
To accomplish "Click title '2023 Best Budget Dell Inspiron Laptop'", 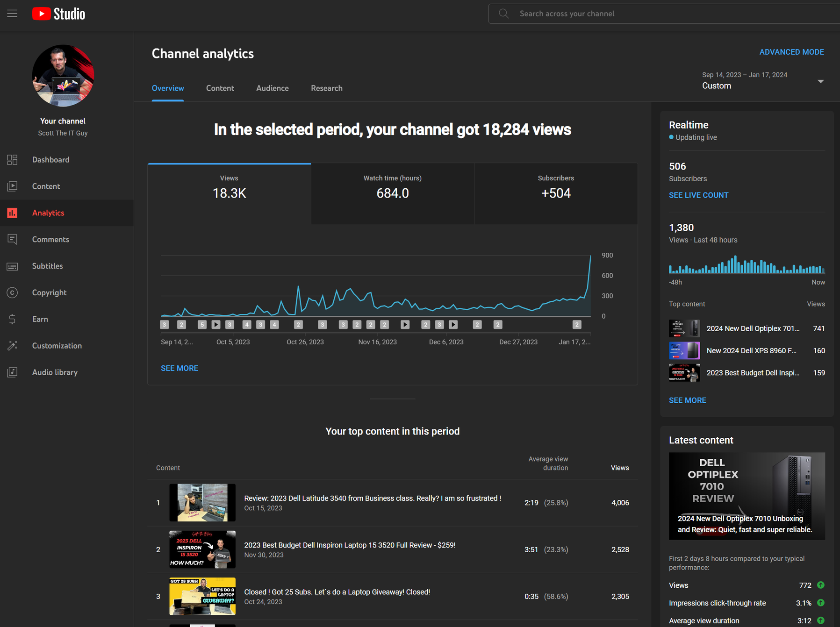I will pos(350,545).
